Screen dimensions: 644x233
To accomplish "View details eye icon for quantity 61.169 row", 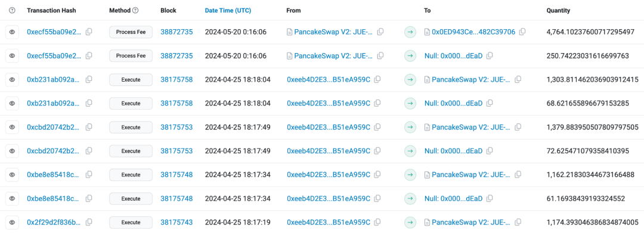I will (x=12, y=198).
